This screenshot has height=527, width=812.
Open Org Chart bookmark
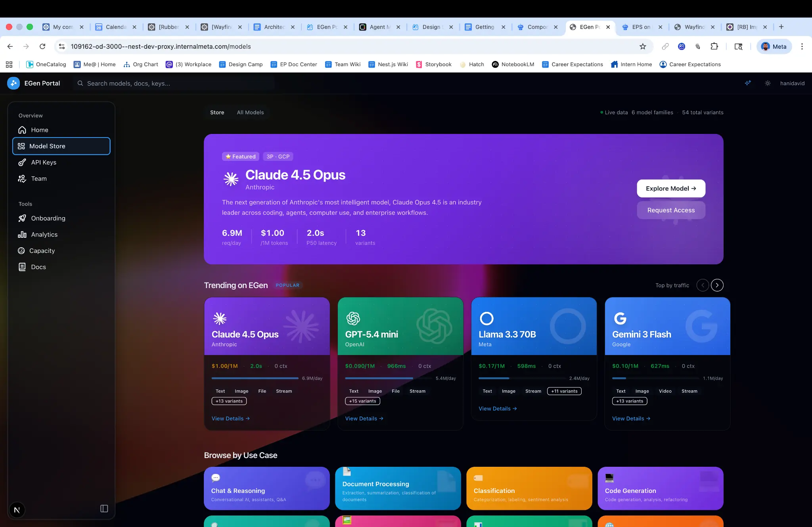(141, 64)
